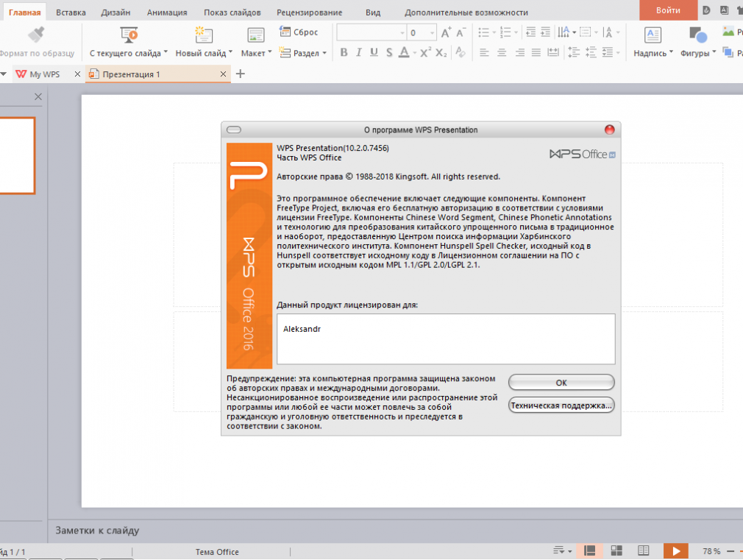
Task: Decrease font size with A- icon
Action: (x=460, y=32)
